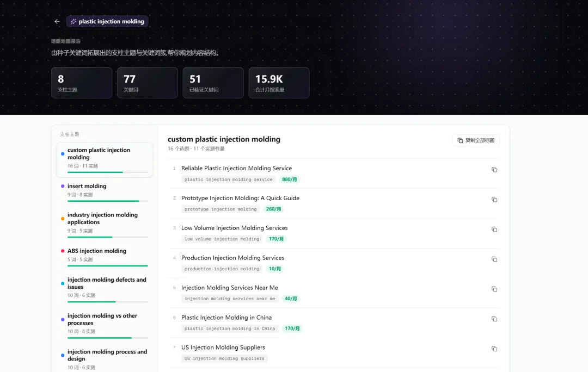
Task: Copy the US Injection Molding Suppliers title
Action: pyautogui.click(x=494, y=349)
